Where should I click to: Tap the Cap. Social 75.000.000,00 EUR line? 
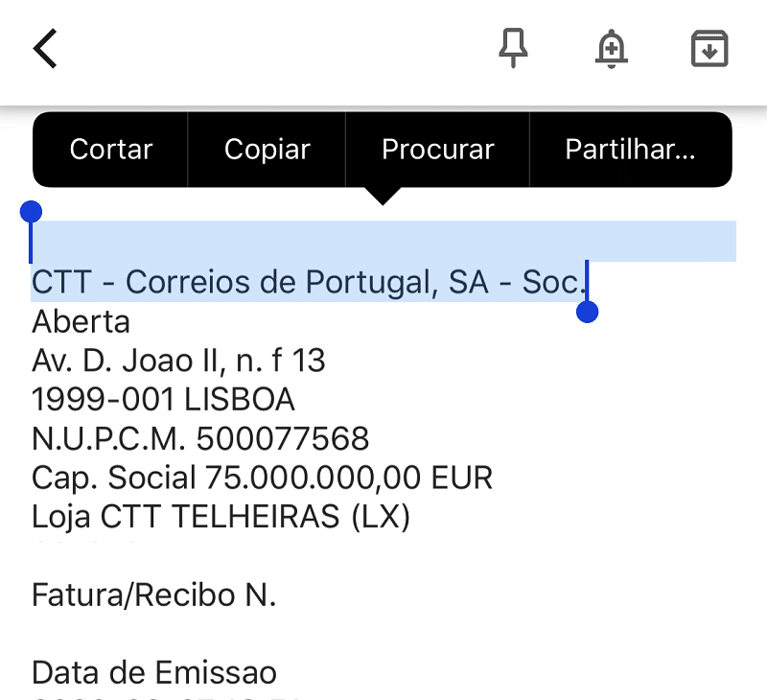[x=262, y=478]
